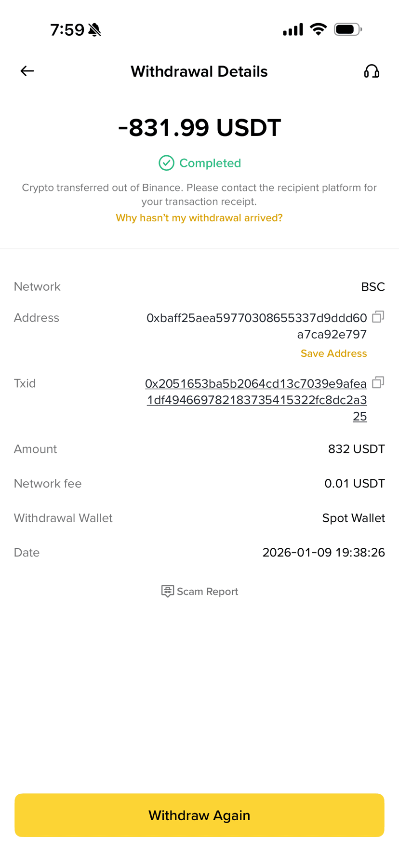Tap the silent mode bell icon
Image resolution: width=399 pixels, height=868 pixels.
(95, 30)
